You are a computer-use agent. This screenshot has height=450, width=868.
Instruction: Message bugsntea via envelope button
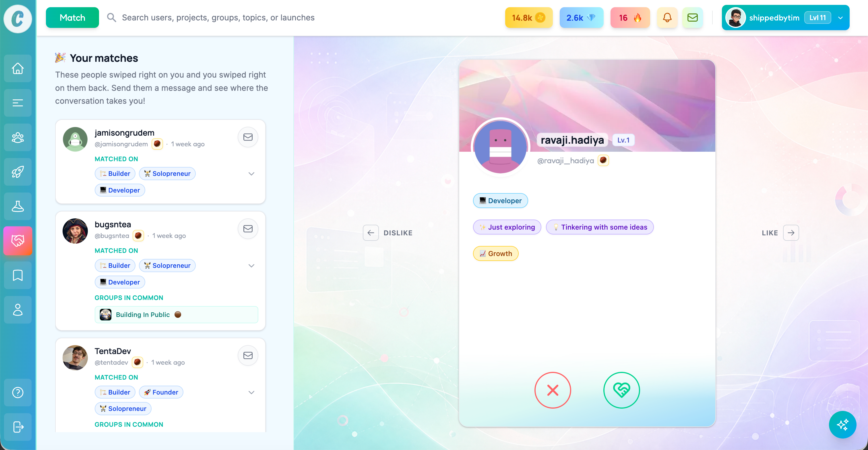pos(248,229)
